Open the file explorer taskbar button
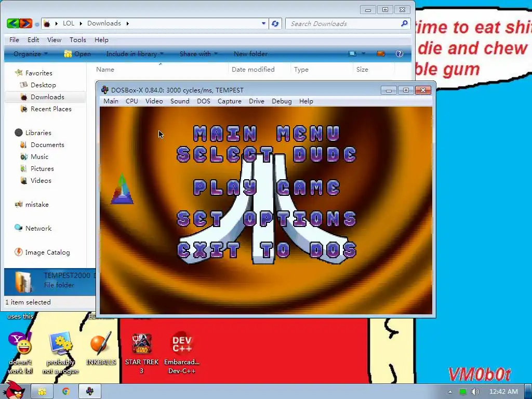The width and height of the screenshot is (532, 399). tap(42, 392)
